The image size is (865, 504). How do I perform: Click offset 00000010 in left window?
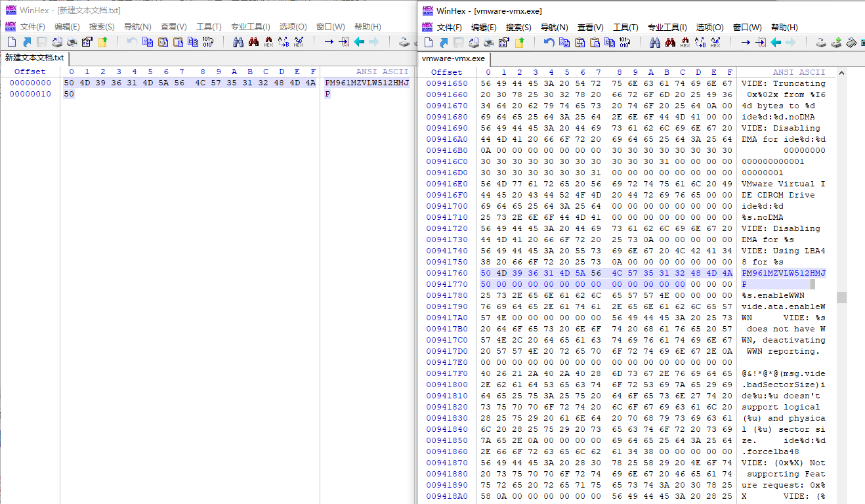(x=30, y=94)
